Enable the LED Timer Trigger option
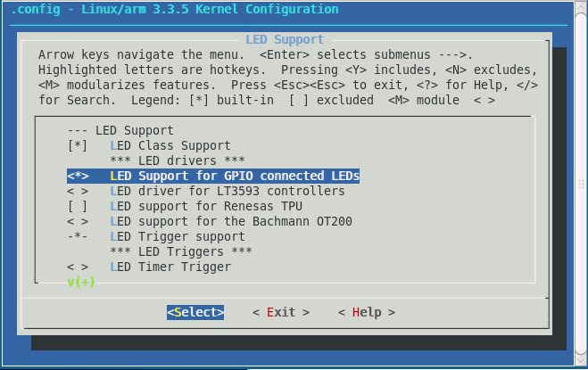The width and height of the screenshot is (588, 370). [149, 267]
